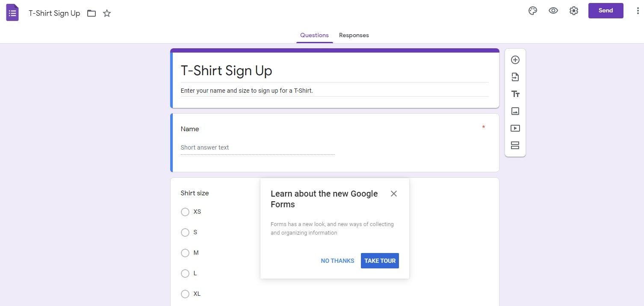This screenshot has height=306, width=644.
Task: Click the Send button
Action: [x=606, y=11]
